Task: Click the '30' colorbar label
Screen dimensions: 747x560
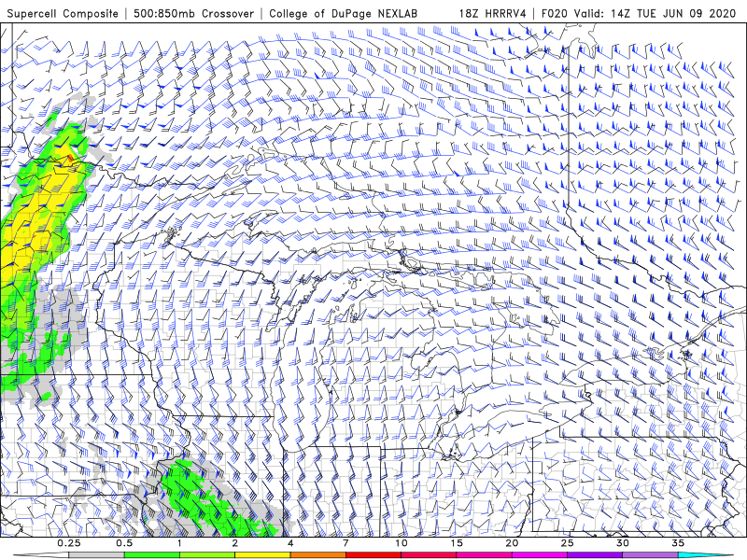Action: point(623,543)
